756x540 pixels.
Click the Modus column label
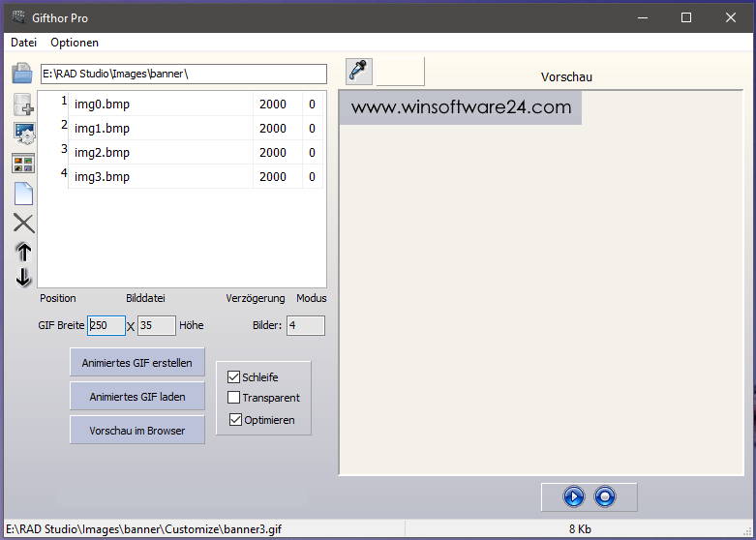[x=312, y=298]
